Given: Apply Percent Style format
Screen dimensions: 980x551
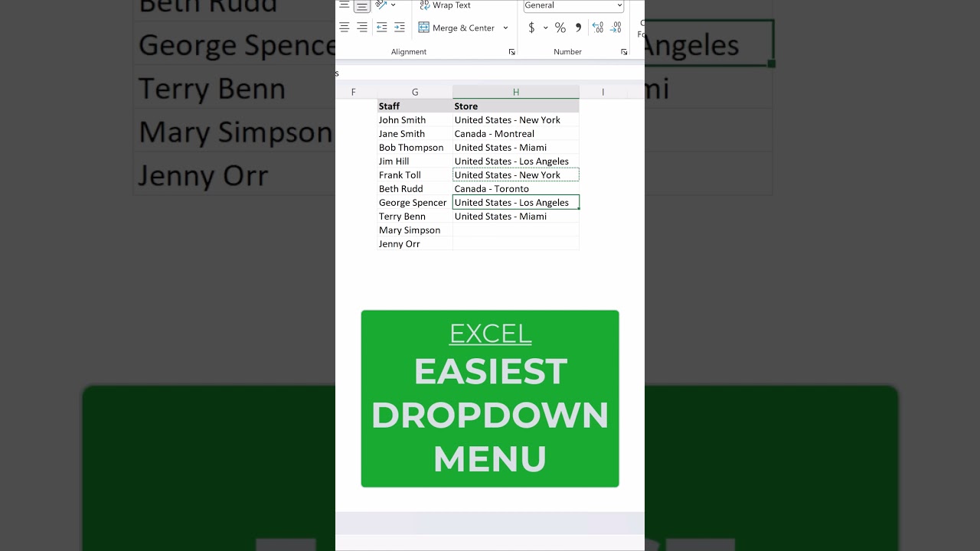Looking at the screenshot, I should tap(560, 28).
